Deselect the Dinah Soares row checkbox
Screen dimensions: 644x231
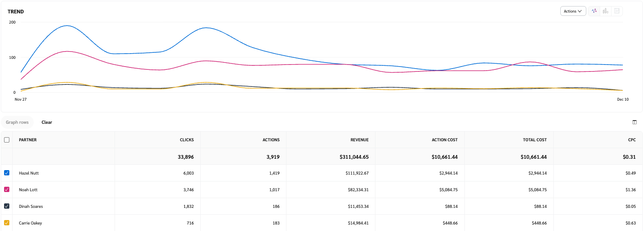point(7,206)
